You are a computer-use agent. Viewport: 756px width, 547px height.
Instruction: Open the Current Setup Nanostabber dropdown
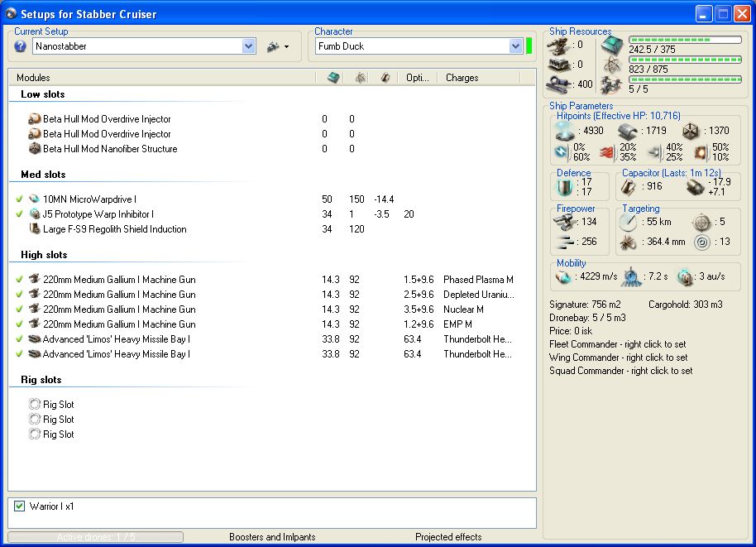249,46
